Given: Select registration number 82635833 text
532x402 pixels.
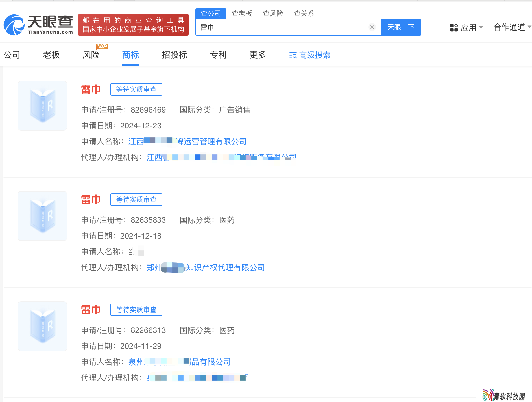Looking at the screenshot, I should [x=148, y=220].
